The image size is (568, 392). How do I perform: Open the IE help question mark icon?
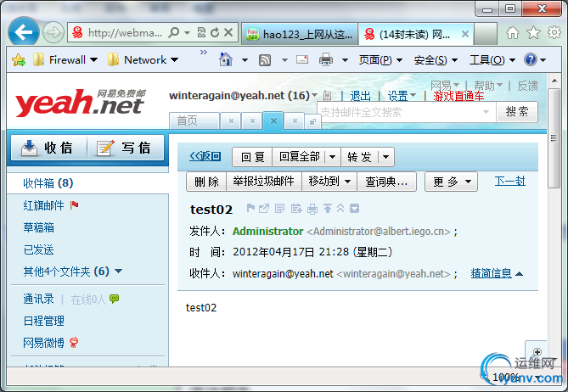(531, 59)
